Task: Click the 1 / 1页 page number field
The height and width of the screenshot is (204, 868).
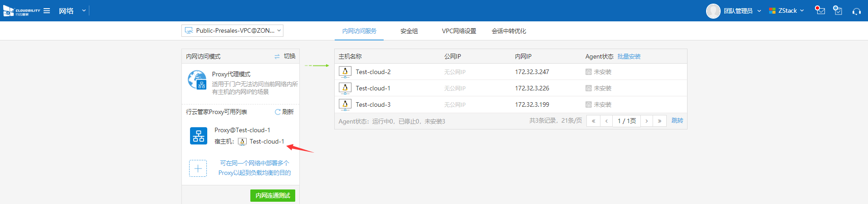Action: 627,121
